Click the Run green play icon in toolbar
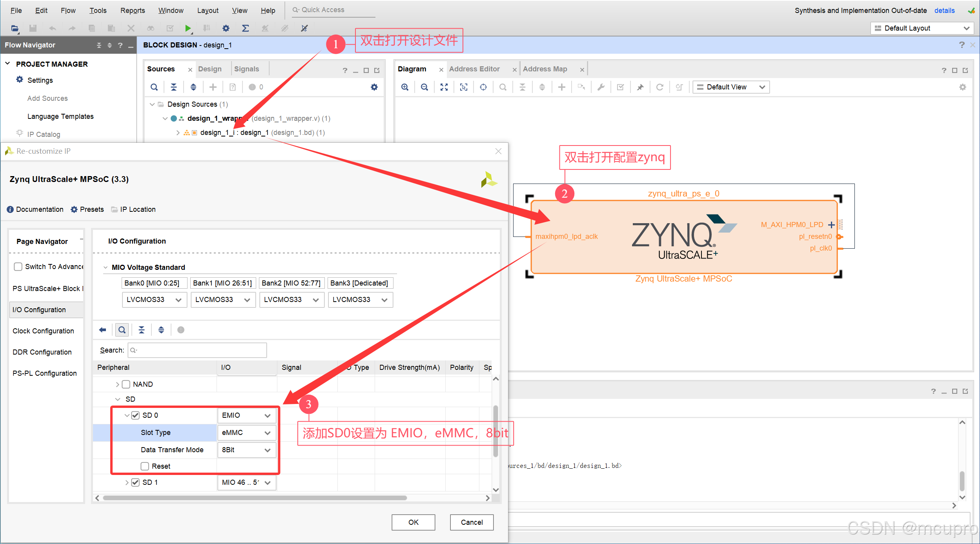This screenshot has width=980, height=544. pyautogui.click(x=188, y=28)
